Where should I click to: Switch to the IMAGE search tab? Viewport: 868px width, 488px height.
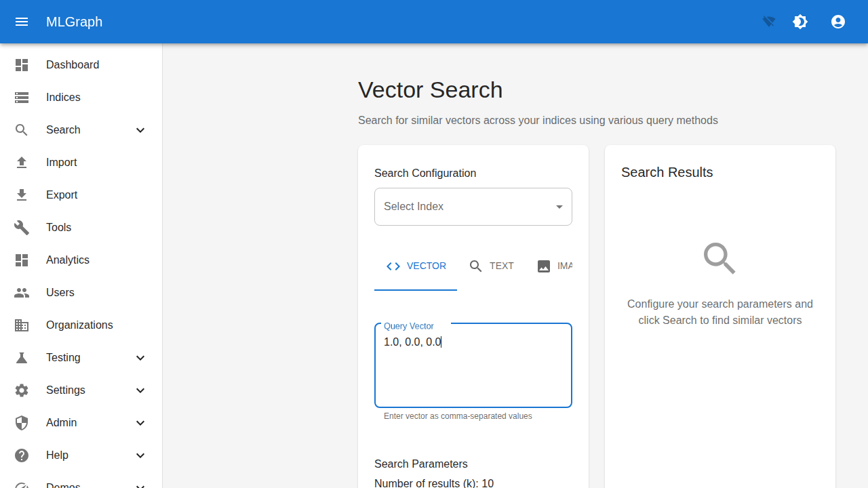556,266
